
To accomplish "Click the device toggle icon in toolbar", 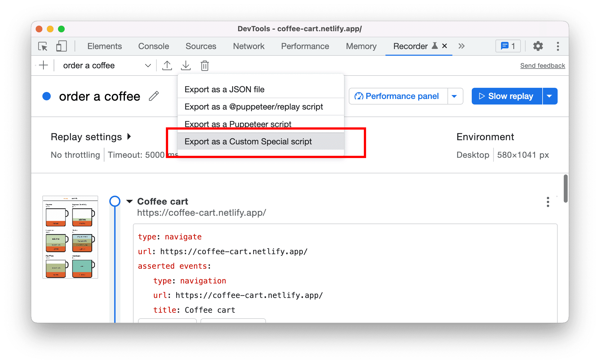I will [61, 46].
